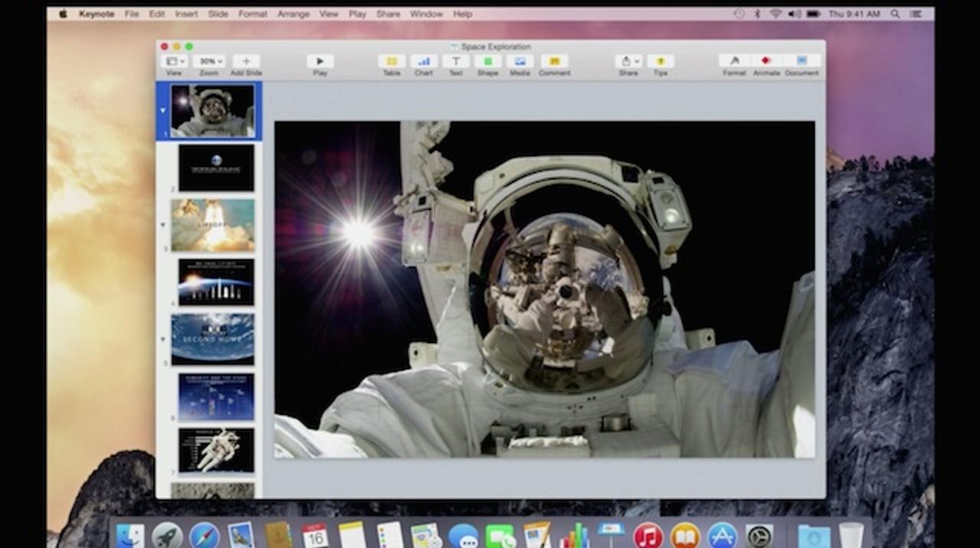Select the Second Home slide thumbnail
This screenshot has width=980, height=548.
click(x=213, y=338)
